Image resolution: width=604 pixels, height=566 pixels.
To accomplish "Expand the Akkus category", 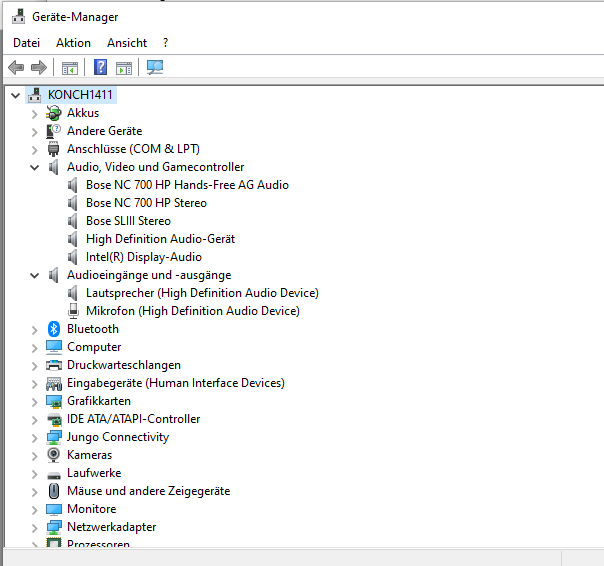I will coord(35,114).
